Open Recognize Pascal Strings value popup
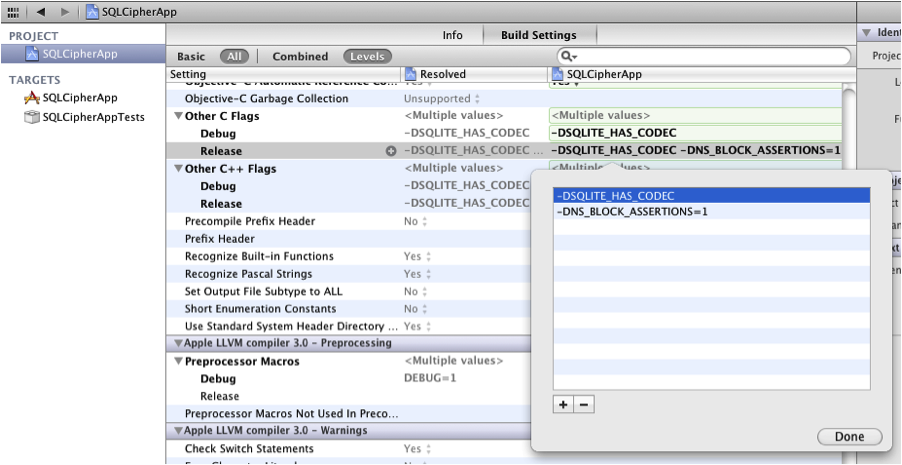This screenshot has width=902, height=465. coord(418,274)
